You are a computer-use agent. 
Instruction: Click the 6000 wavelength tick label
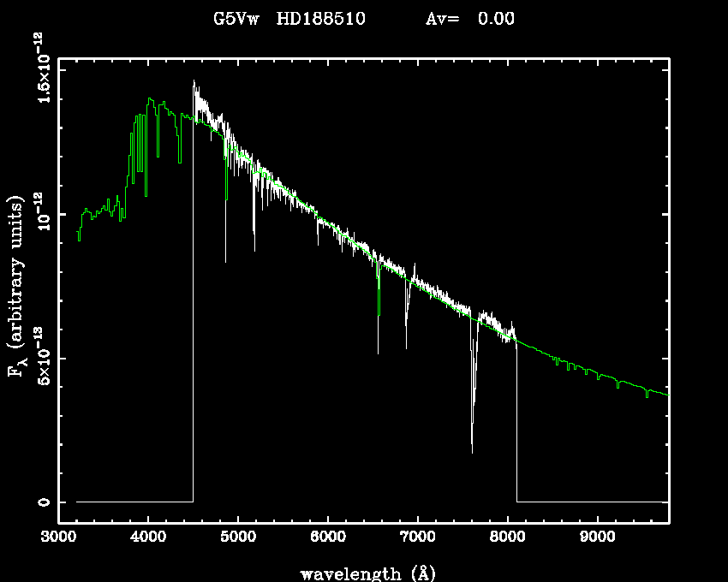click(328, 537)
